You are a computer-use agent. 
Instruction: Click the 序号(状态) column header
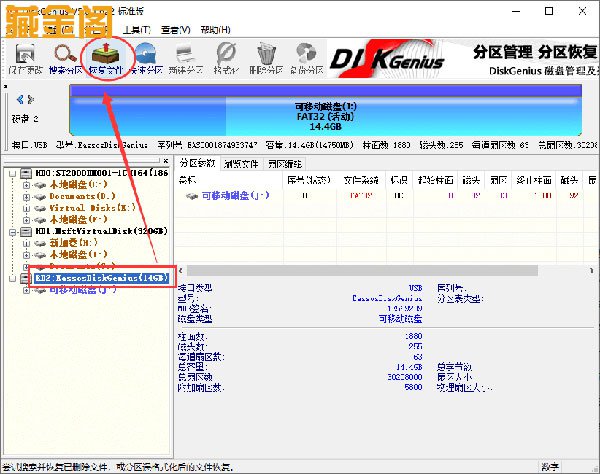tap(309, 179)
